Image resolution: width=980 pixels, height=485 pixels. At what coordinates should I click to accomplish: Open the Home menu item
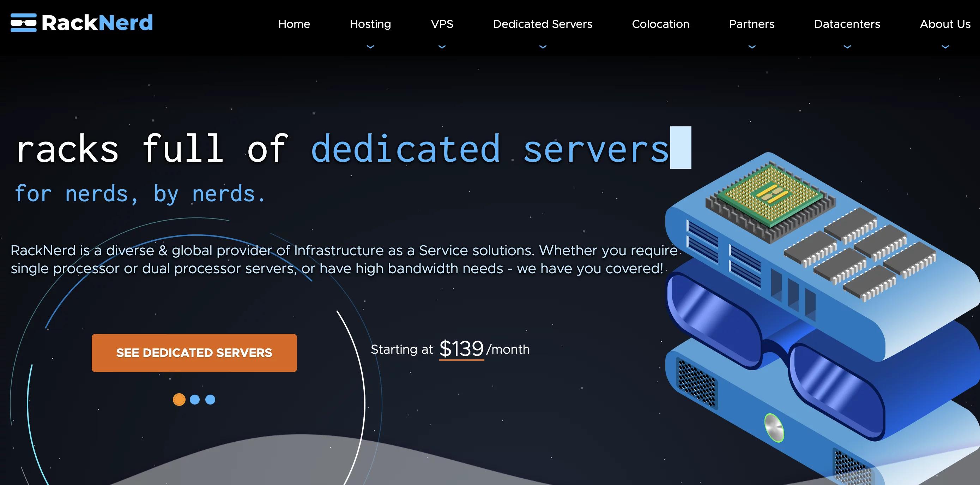coord(294,24)
